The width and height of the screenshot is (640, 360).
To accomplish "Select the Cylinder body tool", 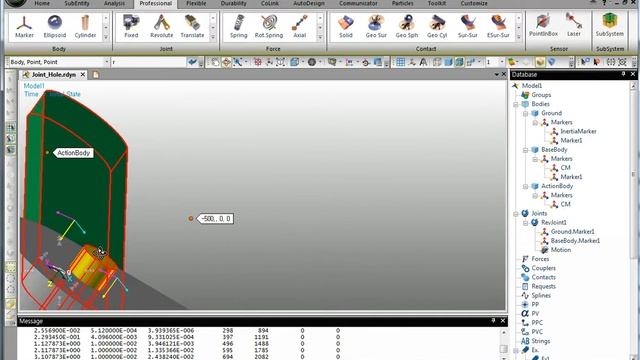I will coord(85,27).
